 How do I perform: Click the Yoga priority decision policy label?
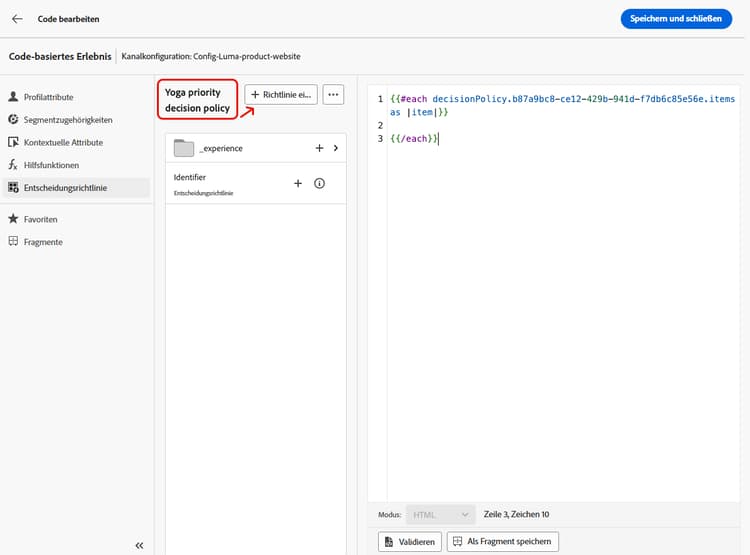point(198,100)
